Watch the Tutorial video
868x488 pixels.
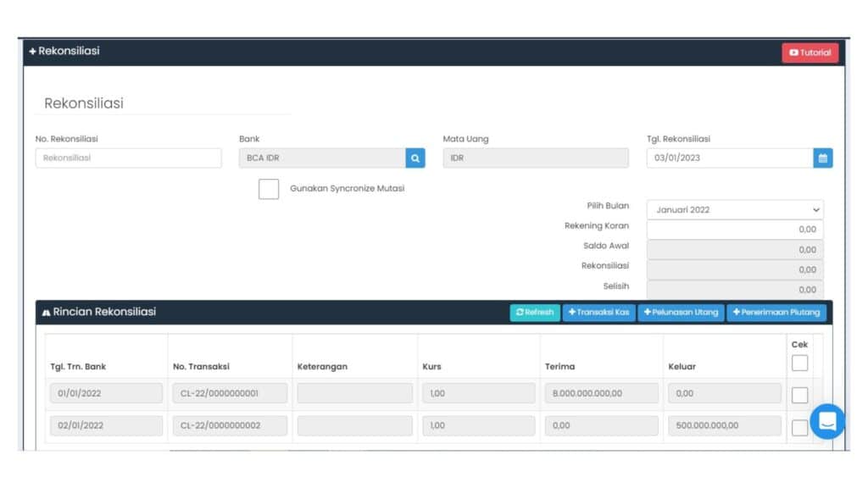810,52
